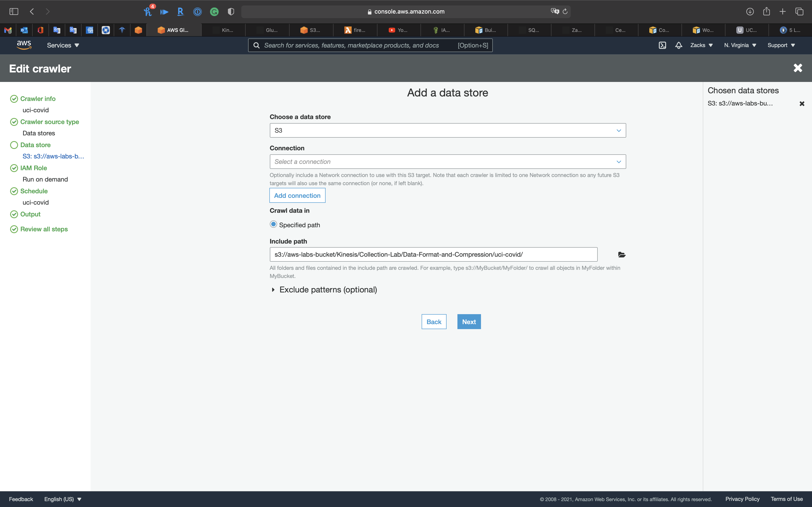Open the Choose a data store dropdown
The width and height of the screenshot is (812, 507).
pos(448,130)
